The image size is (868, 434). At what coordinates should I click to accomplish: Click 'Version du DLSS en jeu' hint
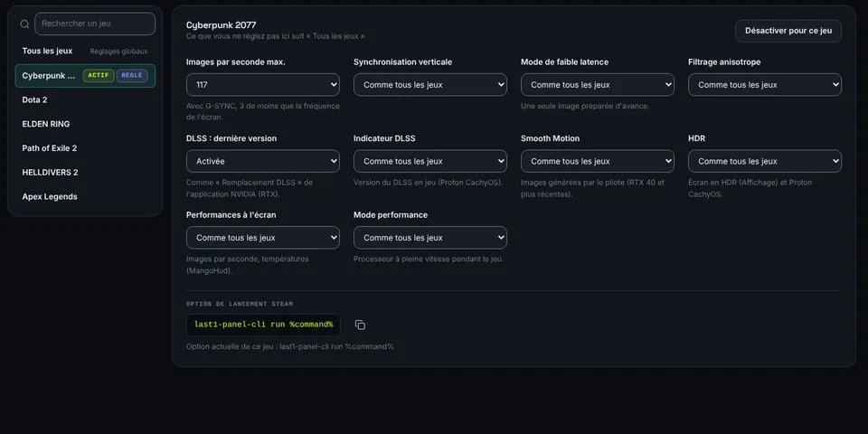pos(428,182)
